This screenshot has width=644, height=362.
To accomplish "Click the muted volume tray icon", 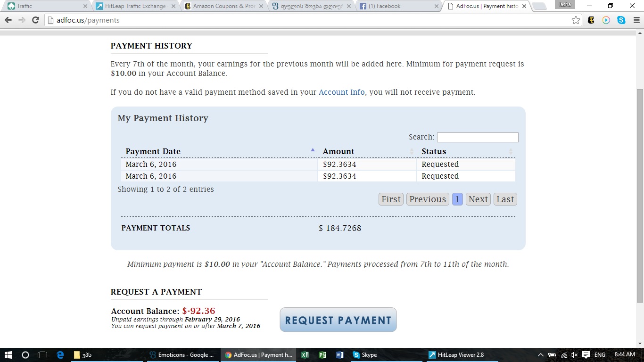I will click(x=574, y=355).
